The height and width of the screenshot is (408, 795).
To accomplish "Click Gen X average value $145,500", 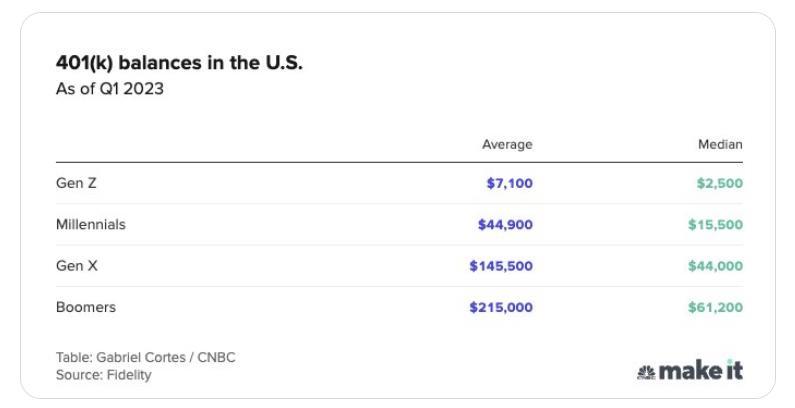I will coord(501,266).
